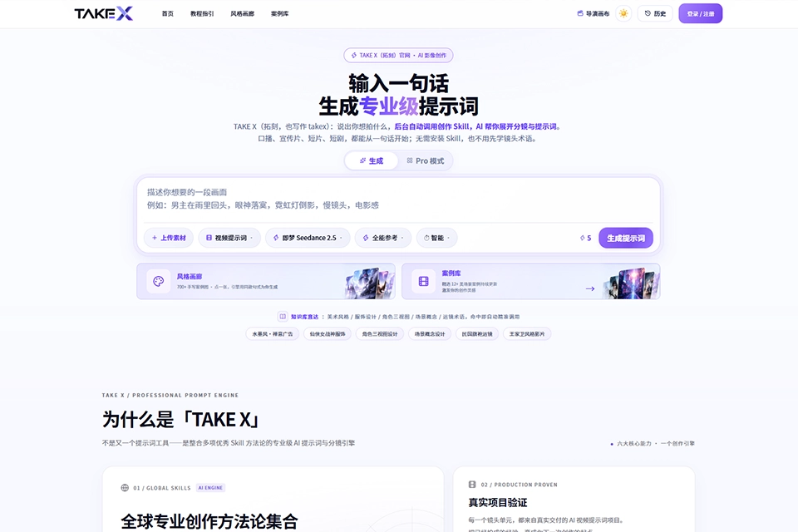The width and height of the screenshot is (798, 532).
Task: Focus the 描述你想要的一段画面 prompt text box
Action: (398, 199)
